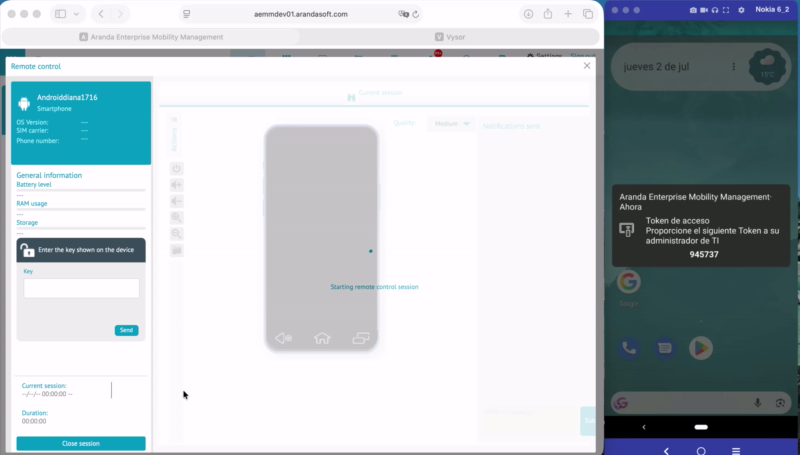Click Safari share icon

548,14
